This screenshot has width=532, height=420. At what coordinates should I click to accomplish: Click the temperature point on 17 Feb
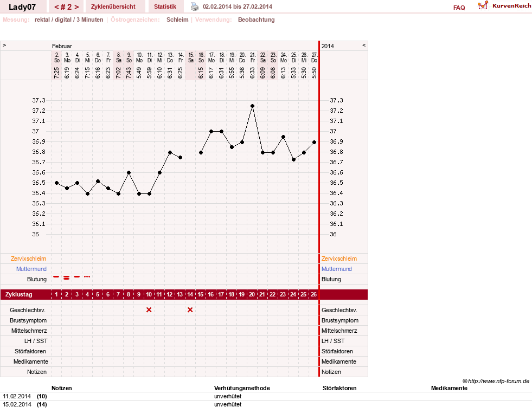(x=211, y=132)
